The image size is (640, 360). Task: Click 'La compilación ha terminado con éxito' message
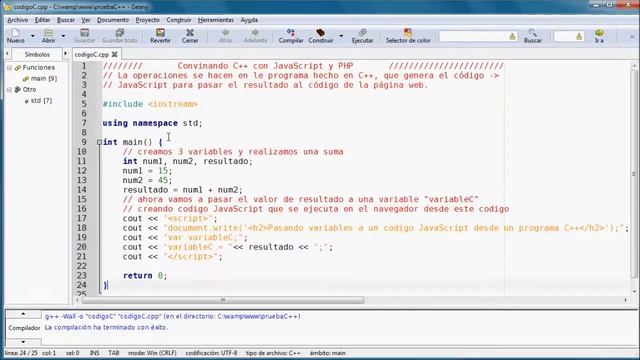point(106,327)
